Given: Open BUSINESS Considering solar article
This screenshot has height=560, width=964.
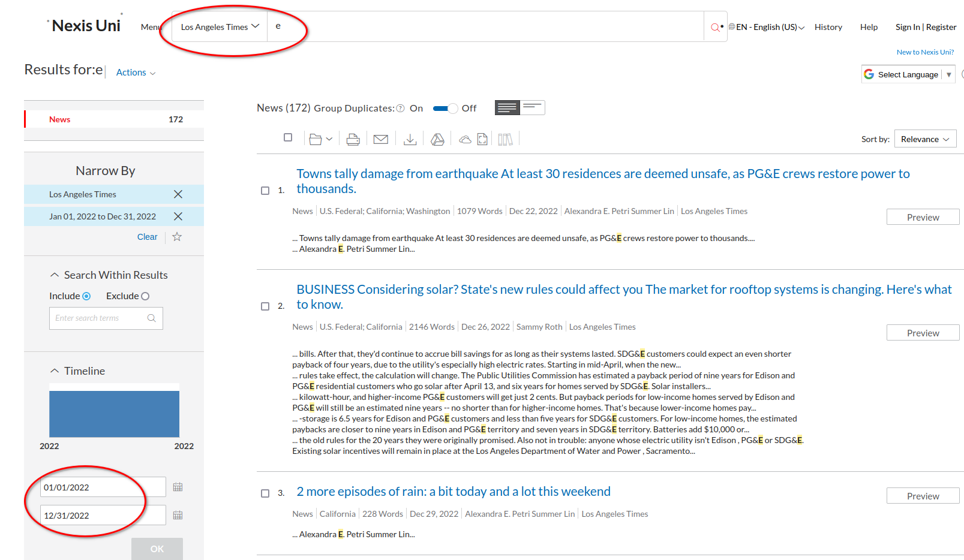Looking at the screenshot, I should point(624,297).
